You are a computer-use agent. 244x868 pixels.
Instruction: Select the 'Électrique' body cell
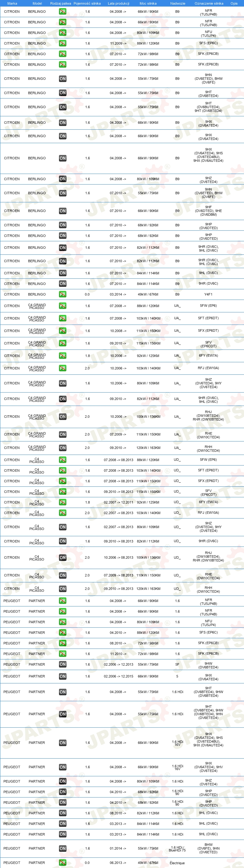pyautogui.click(x=177, y=863)
